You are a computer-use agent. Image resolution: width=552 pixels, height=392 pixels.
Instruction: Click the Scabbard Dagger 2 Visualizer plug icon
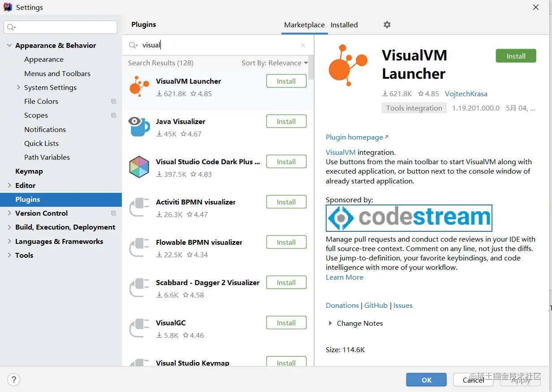[x=139, y=288]
